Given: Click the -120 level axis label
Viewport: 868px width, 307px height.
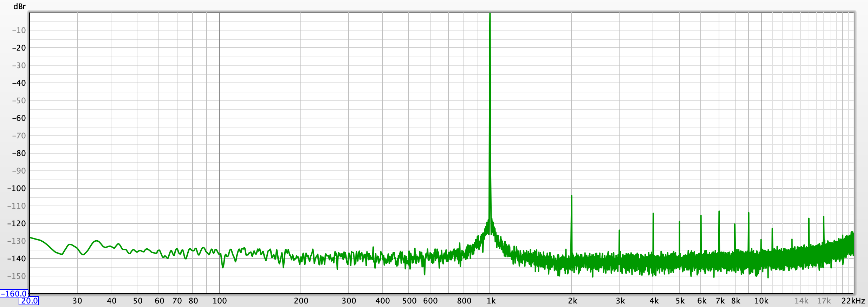Looking at the screenshot, I should tap(17, 223).
